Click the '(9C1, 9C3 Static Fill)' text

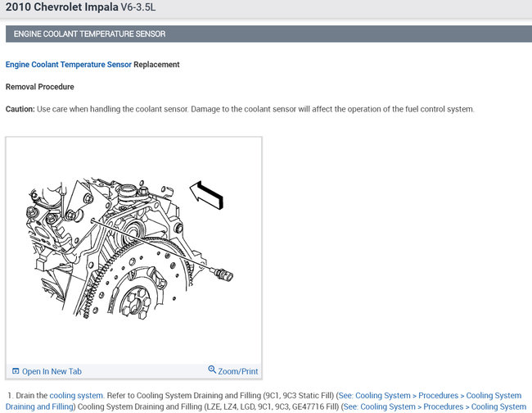299,396
